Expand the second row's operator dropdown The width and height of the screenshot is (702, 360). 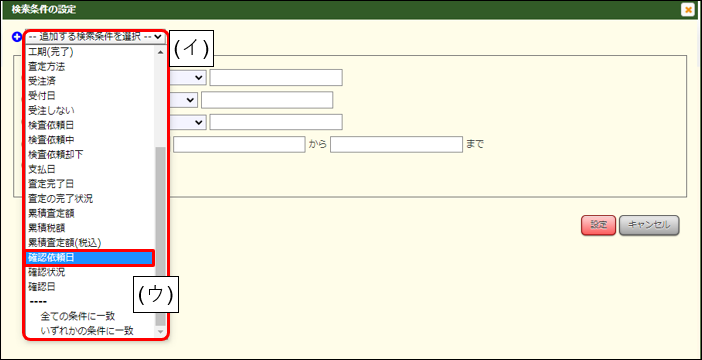coord(183,100)
